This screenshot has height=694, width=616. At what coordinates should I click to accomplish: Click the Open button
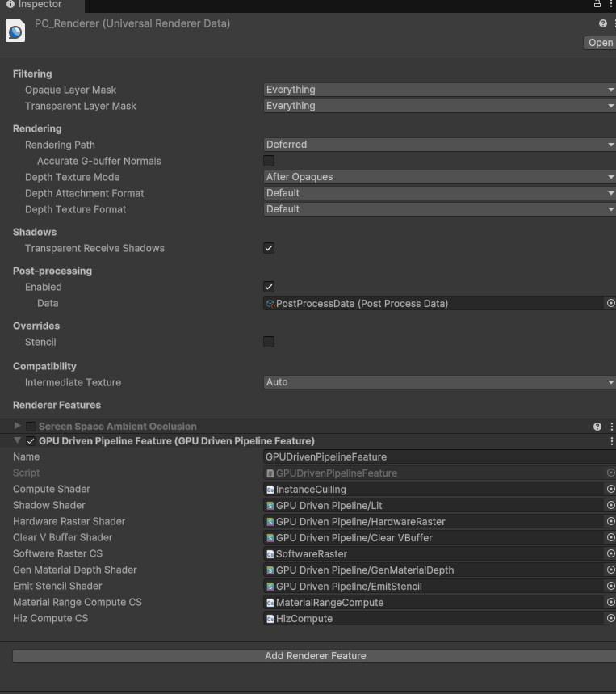tap(600, 43)
